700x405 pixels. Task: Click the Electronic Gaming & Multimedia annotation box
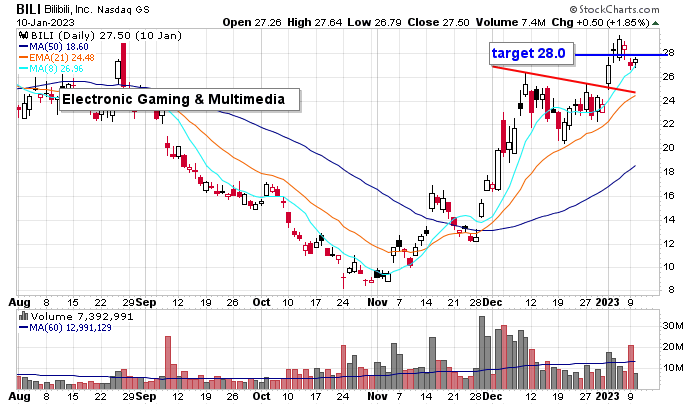coord(179,99)
